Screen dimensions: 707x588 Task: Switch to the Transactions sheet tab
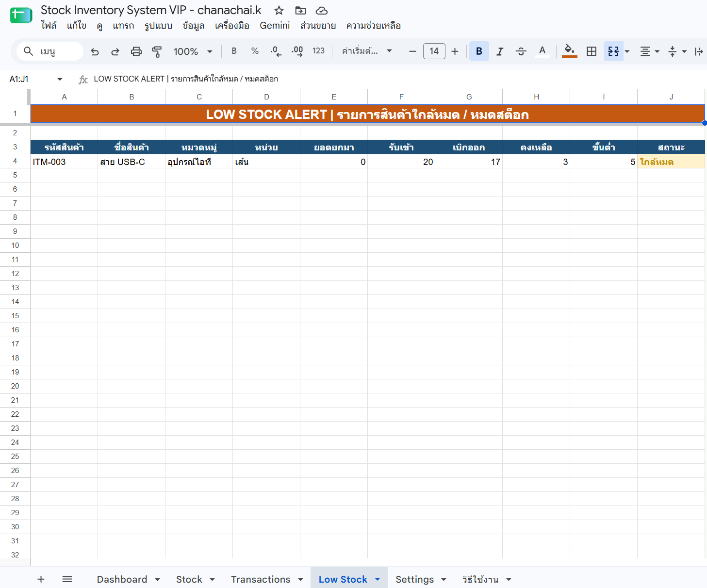pyautogui.click(x=261, y=579)
